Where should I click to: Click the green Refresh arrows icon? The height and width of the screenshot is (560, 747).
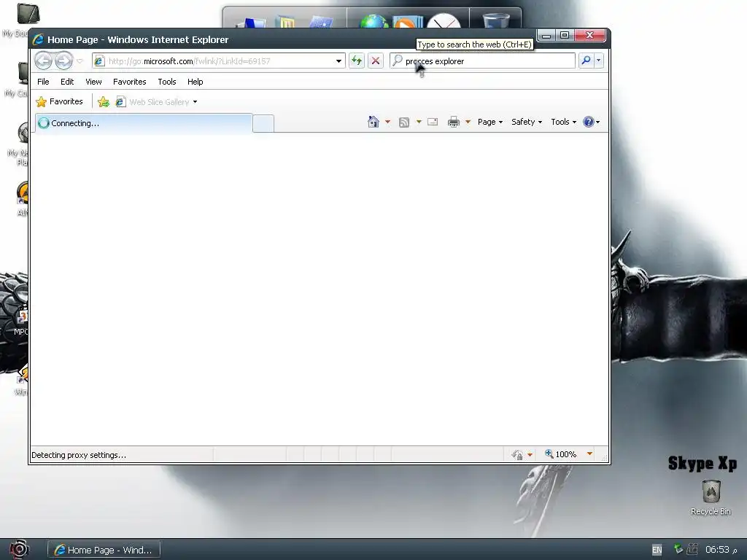point(356,61)
